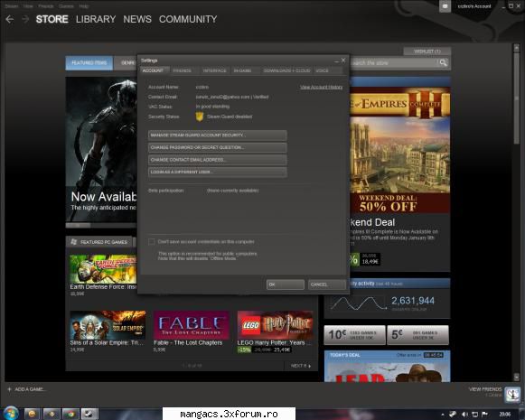Click Login as a Different User button
Viewport: 525px width, 420px height.
click(x=217, y=172)
